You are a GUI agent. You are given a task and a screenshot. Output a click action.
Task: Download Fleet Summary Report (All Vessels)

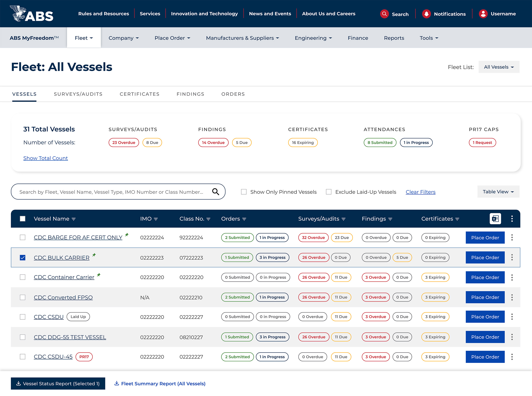click(x=160, y=383)
